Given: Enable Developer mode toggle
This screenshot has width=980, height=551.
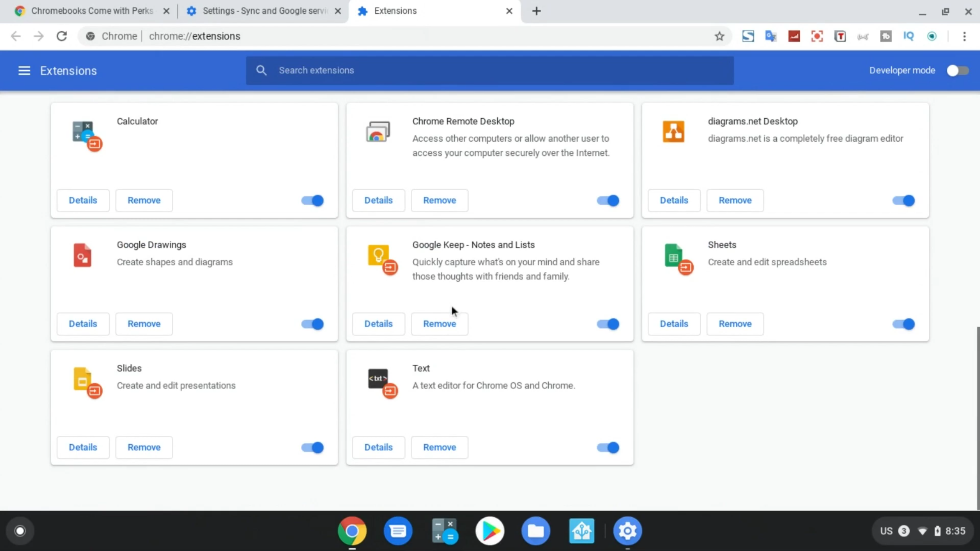Looking at the screenshot, I should pos(957,70).
